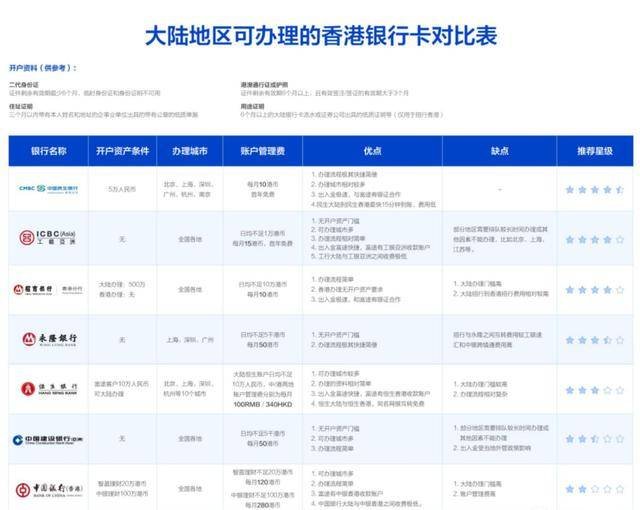Click the 智盈理财20万港币 cell for 中国银行(香港)
Viewport: 640px width, 510px height.
122,488
